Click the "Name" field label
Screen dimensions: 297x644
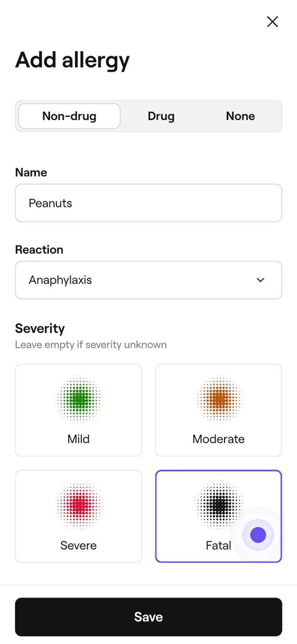click(x=31, y=172)
